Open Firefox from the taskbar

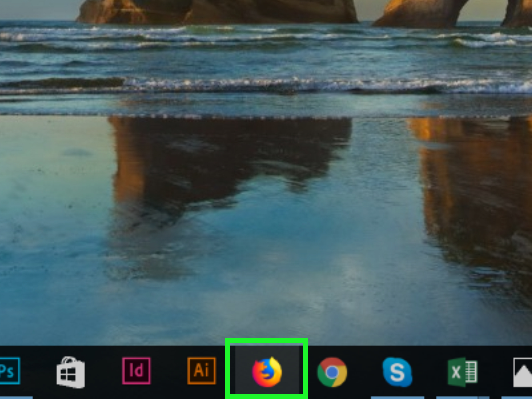point(267,372)
